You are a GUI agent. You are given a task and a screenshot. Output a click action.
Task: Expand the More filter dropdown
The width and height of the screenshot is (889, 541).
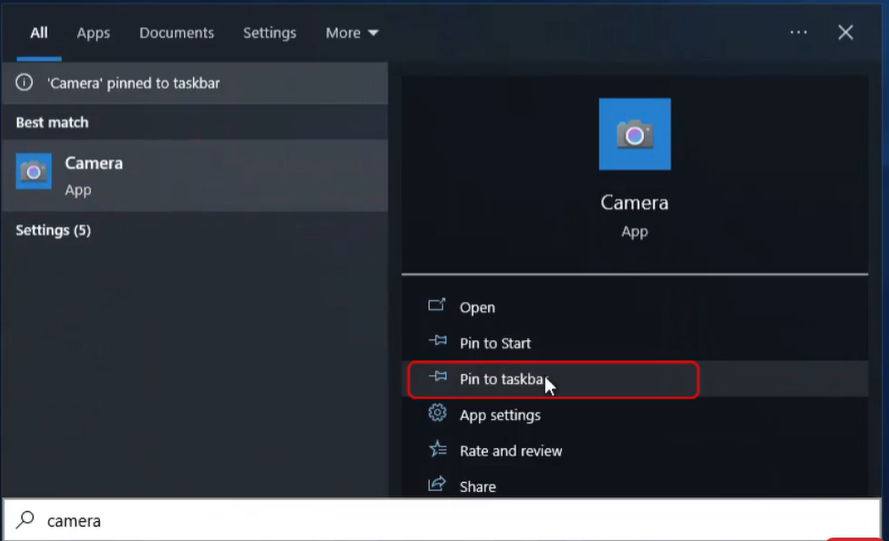pos(352,33)
